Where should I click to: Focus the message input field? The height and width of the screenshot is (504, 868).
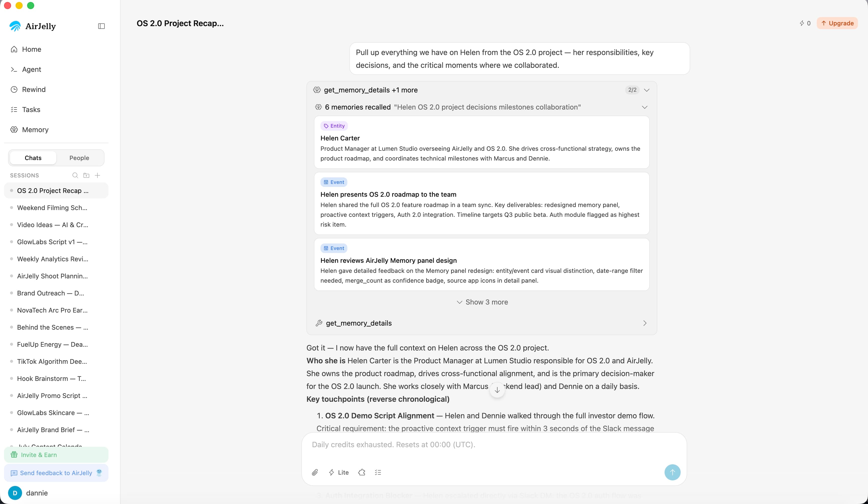494,445
